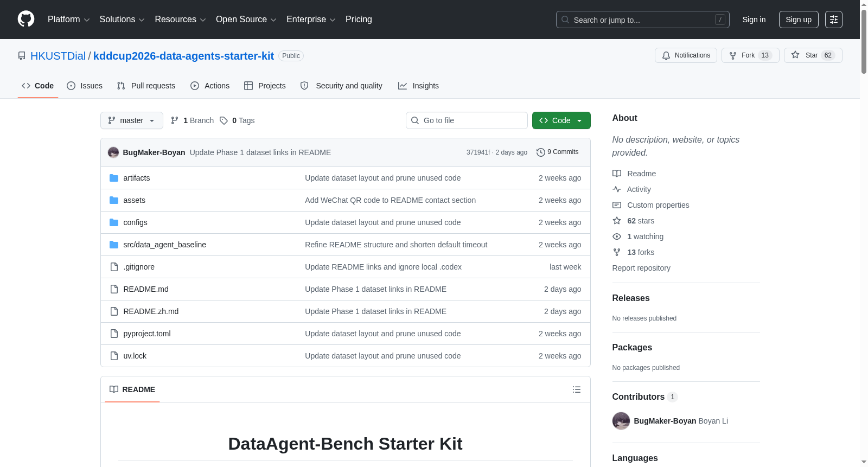Click the search magnifier icon in header

click(x=565, y=20)
